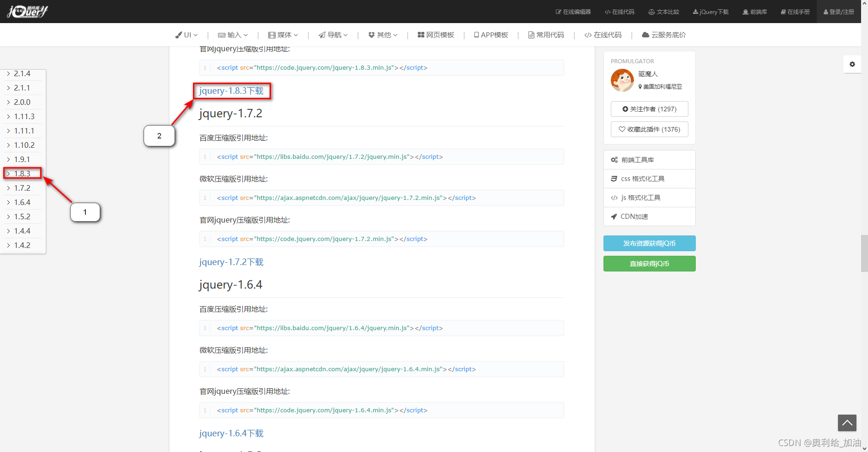Image resolution: width=868 pixels, height=452 pixels.
Task: Select version 1.9.1 in sidebar list
Action: (23, 159)
